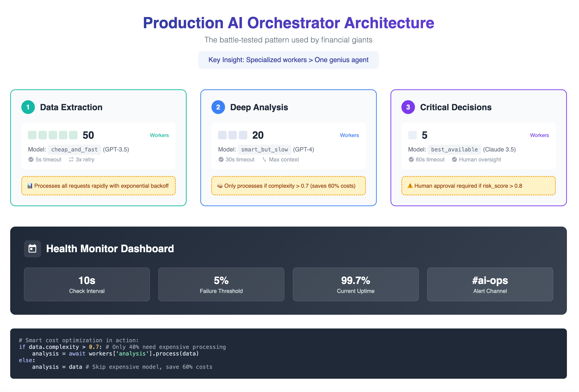Click the green number 1 badge
Viewport: 579px width, 392px height.
pos(28,107)
